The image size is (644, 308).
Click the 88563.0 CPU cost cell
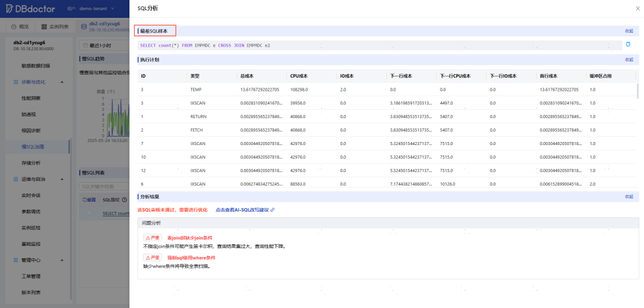[x=298, y=184]
